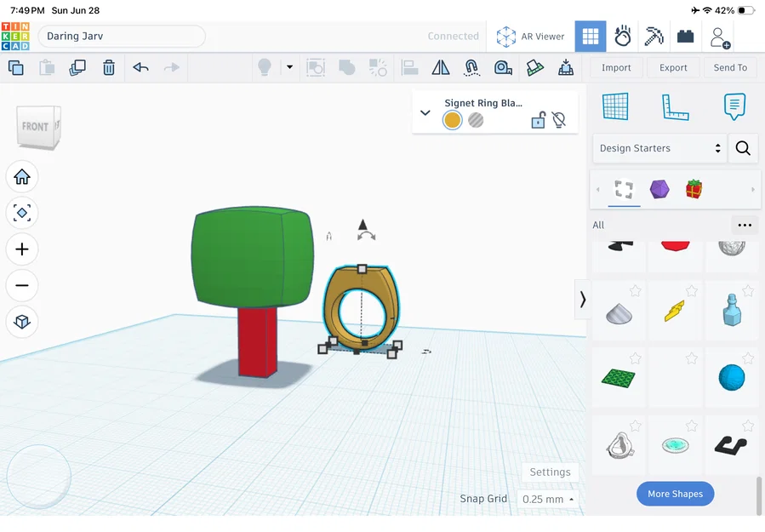
Task: Place workplane grid from side panel
Action: [615, 106]
